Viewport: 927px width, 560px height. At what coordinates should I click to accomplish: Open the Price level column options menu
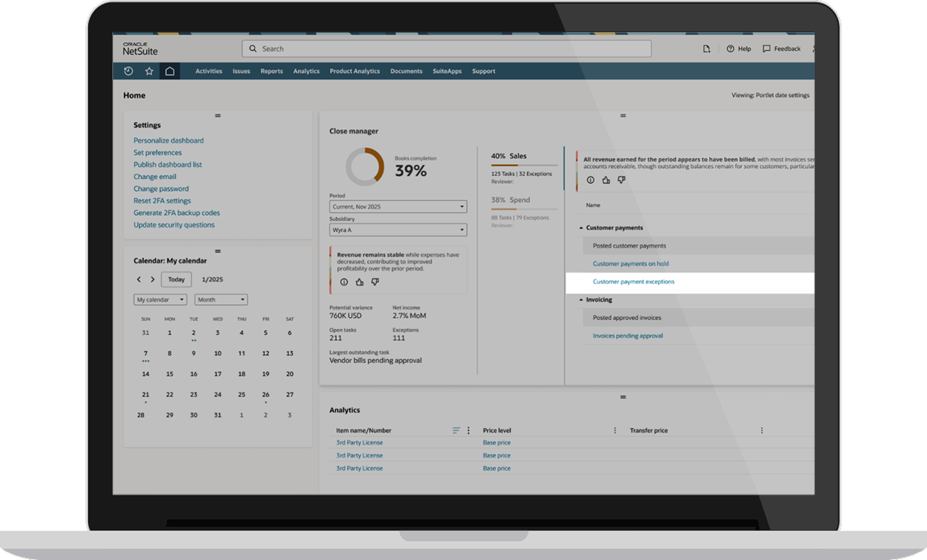coord(615,430)
